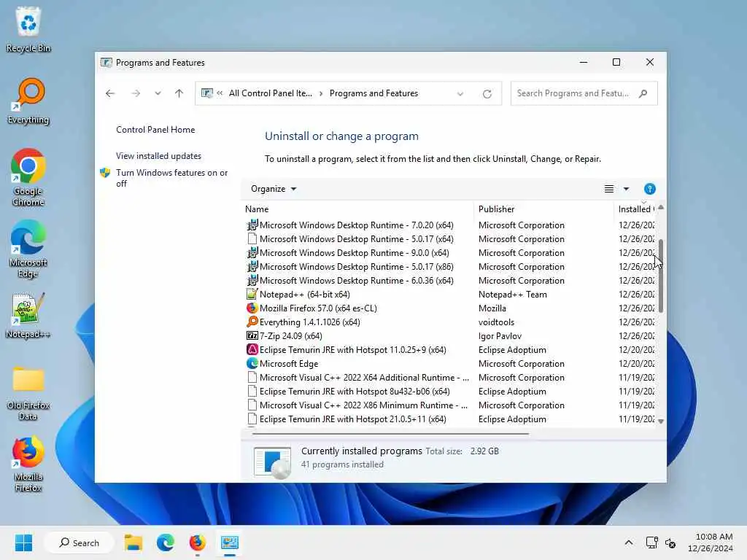
Task: Click the scrollbar down arrow
Action: [x=661, y=421]
